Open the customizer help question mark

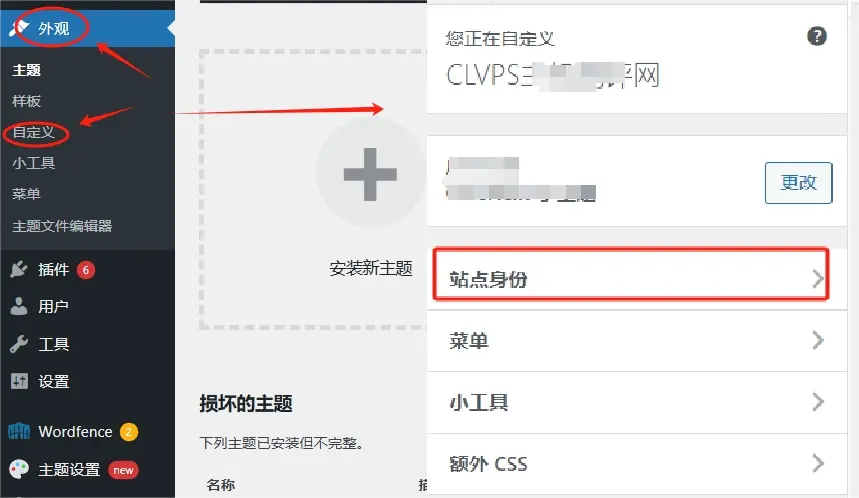817,36
